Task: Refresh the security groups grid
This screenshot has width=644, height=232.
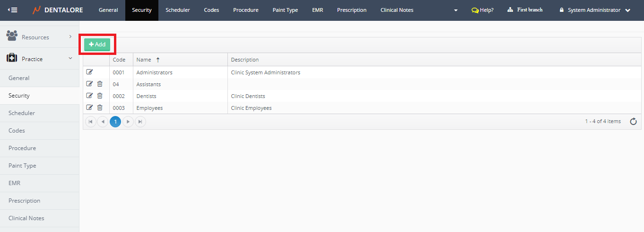Action: coord(634,122)
